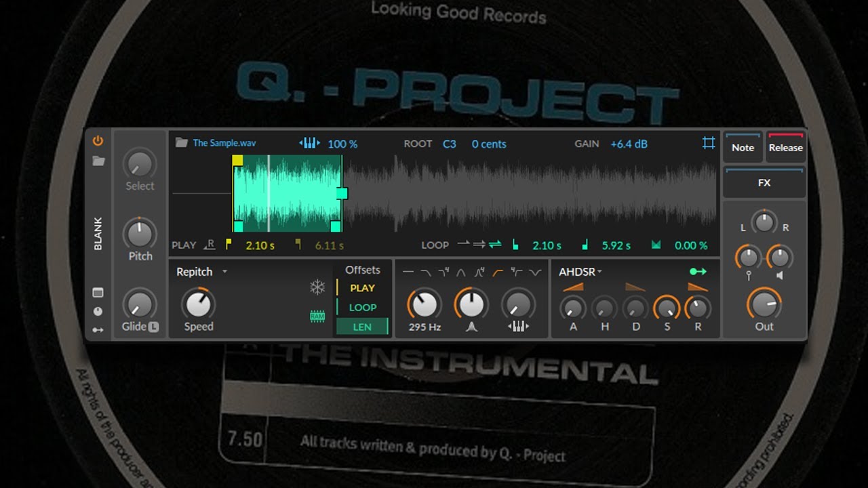Adjust the Attack A knob

pyautogui.click(x=573, y=308)
